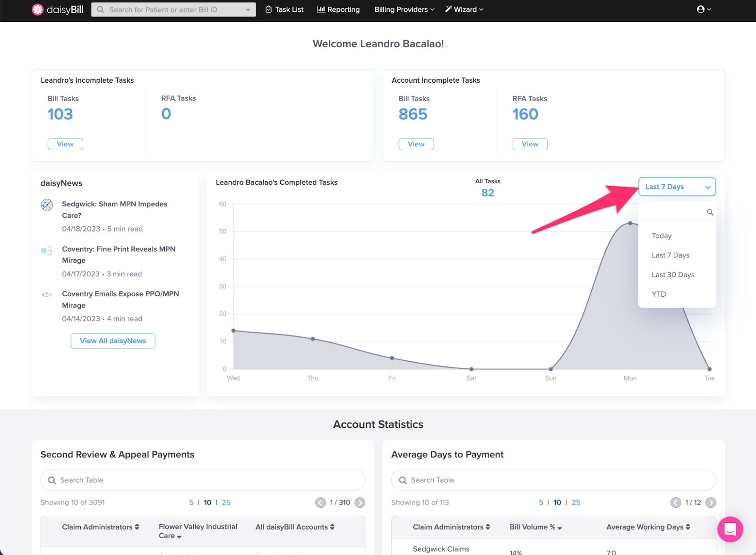
Task: Go to previous page of Average Days table
Action: pos(676,503)
